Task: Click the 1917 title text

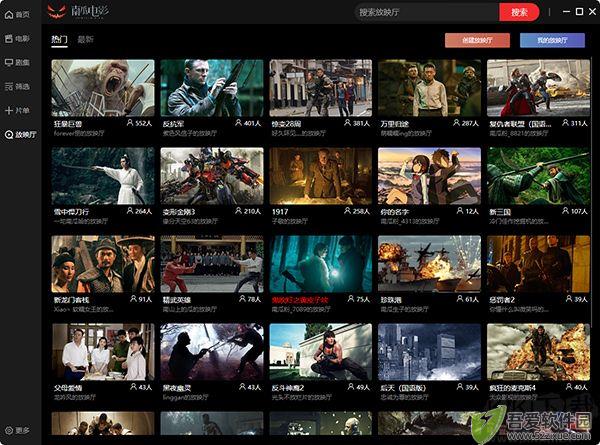Action: (x=280, y=212)
